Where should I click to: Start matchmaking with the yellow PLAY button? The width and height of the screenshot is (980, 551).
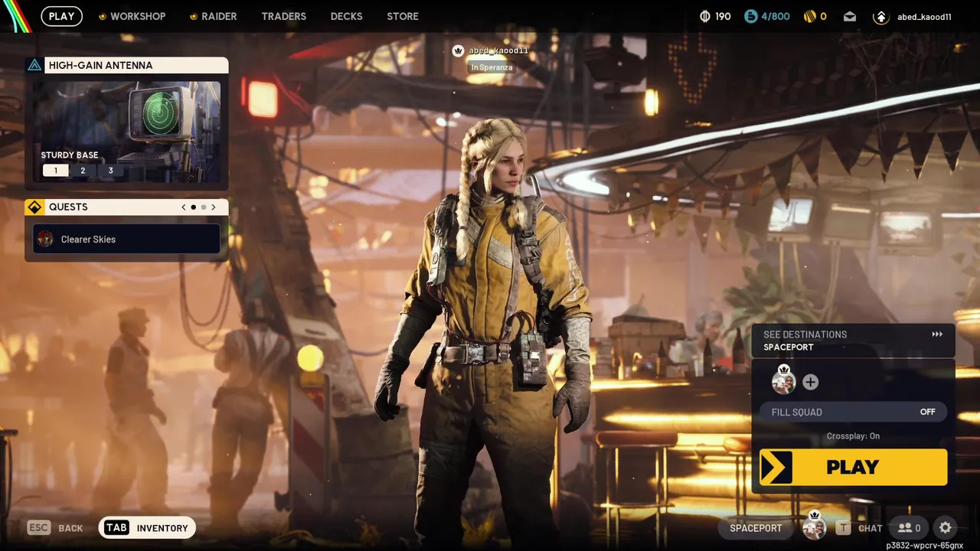[853, 467]
